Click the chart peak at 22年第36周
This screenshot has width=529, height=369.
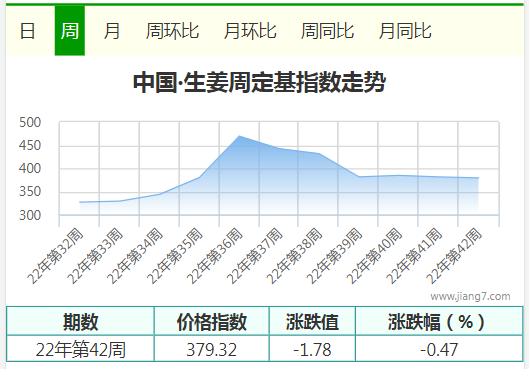click(239, 136)
